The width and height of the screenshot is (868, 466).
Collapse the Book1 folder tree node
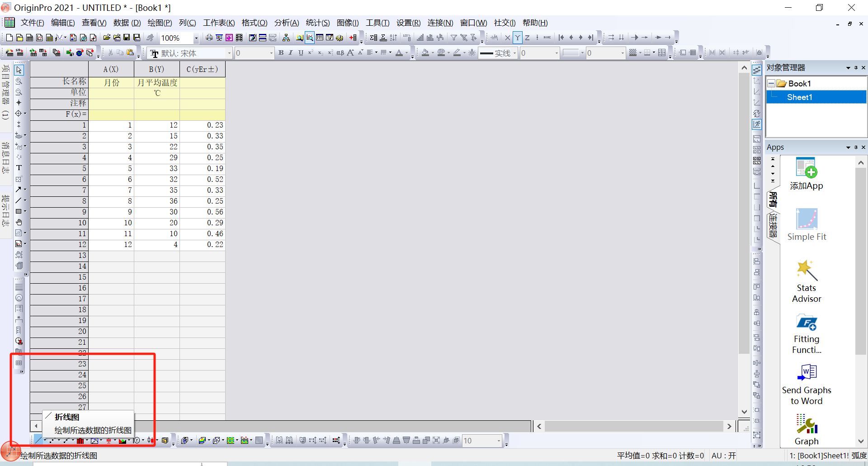pyautogui.click(x=771, y=84)
